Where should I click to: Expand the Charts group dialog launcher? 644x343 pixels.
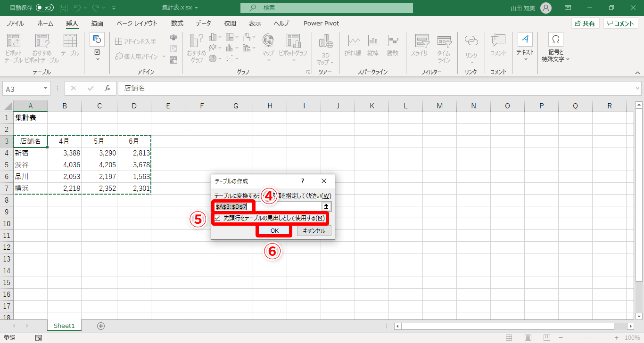point(308,72)
